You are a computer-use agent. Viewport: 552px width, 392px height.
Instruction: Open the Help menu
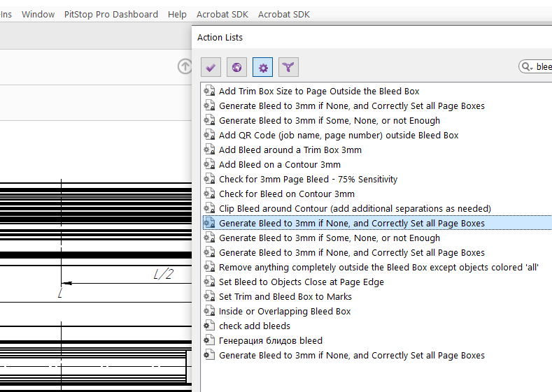177,15
